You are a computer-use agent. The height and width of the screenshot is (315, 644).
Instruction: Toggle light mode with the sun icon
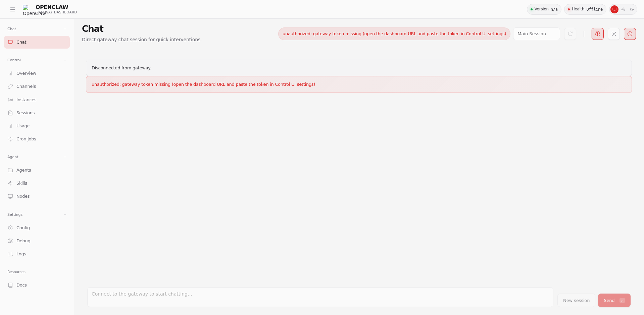point(623,9)
